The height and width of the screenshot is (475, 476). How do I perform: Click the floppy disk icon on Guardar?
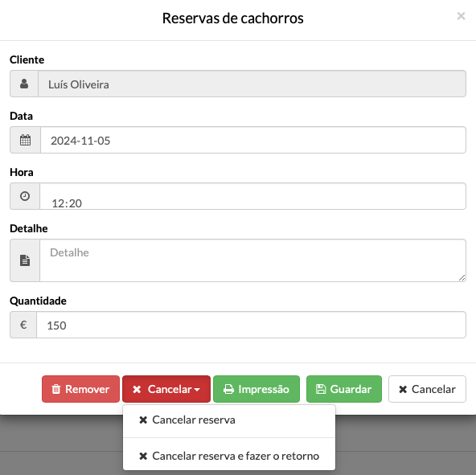tap(321, 389)
